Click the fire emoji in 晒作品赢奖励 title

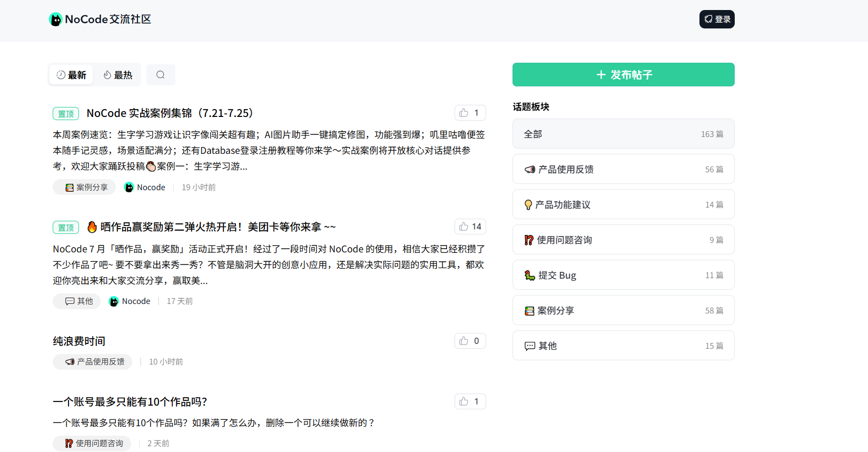pyautogui.click(x=92, y=227)
